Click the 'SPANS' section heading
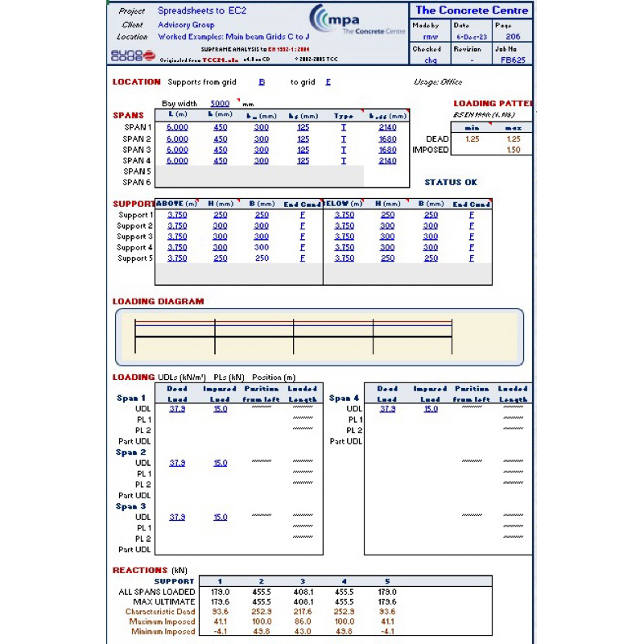The height and width of the screenshot is (644, 644). pos(128,115)
